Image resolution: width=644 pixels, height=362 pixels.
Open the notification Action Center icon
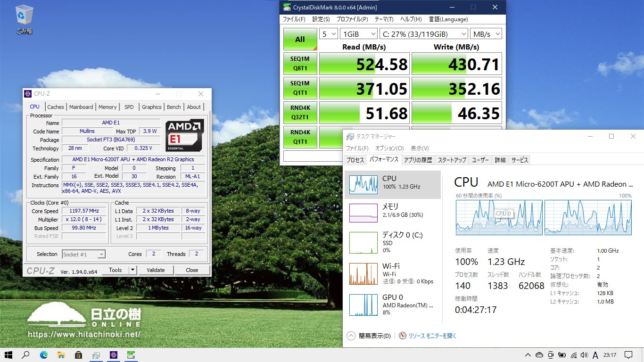pyautogui.click(x=628, y=355)
